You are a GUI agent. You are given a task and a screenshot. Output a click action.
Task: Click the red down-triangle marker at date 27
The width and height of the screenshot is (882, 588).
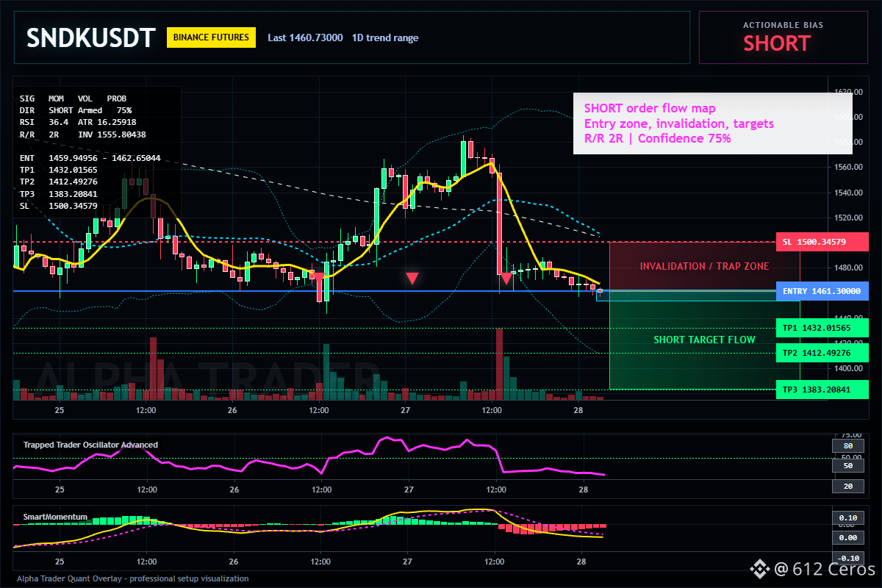pyautogui.click(x=412, y=279)
